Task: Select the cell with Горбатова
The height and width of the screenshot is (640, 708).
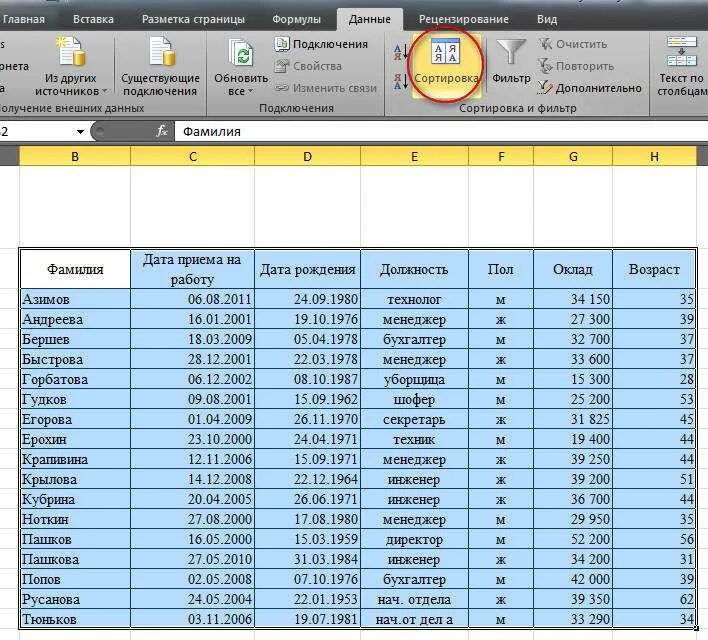Action: click(75, 379)
